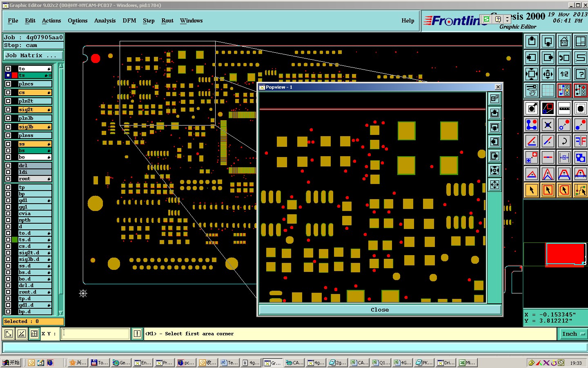Screen dimensions: 588x368
Task: Toggle display checkbox for layer plnss
Action: [x=8, y=135]
